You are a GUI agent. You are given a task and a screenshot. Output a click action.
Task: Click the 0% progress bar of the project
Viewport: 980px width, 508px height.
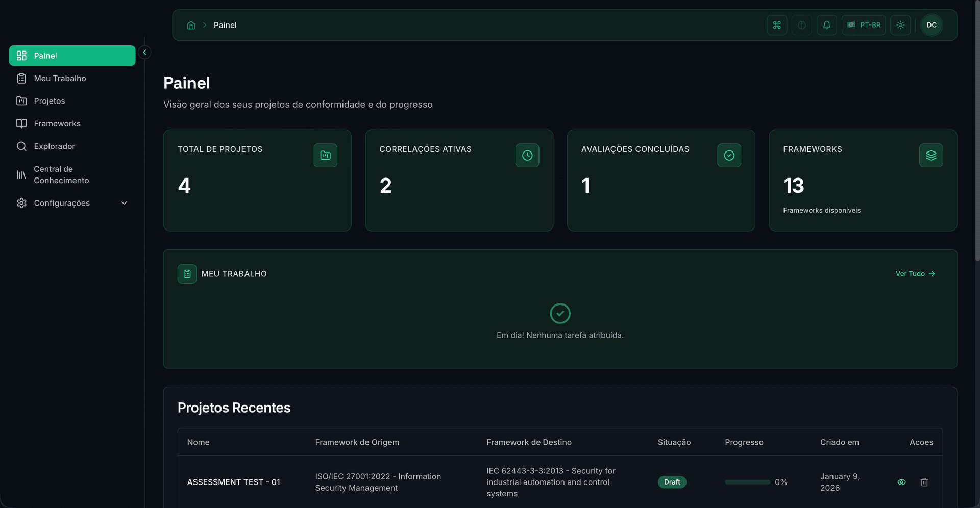point(747,482)
